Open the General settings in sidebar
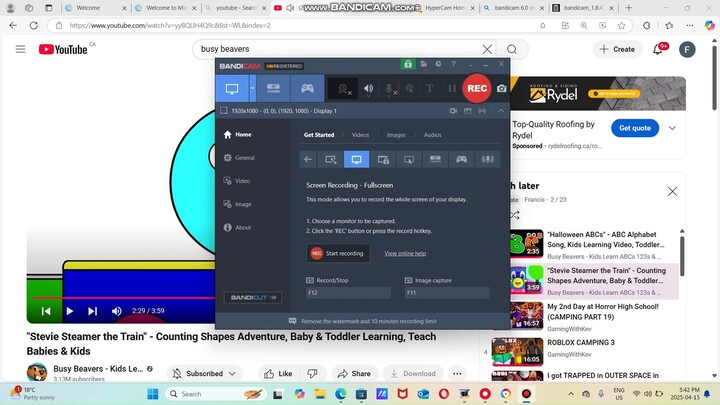This screenshot has width=720, height=405. click(244, 158)
